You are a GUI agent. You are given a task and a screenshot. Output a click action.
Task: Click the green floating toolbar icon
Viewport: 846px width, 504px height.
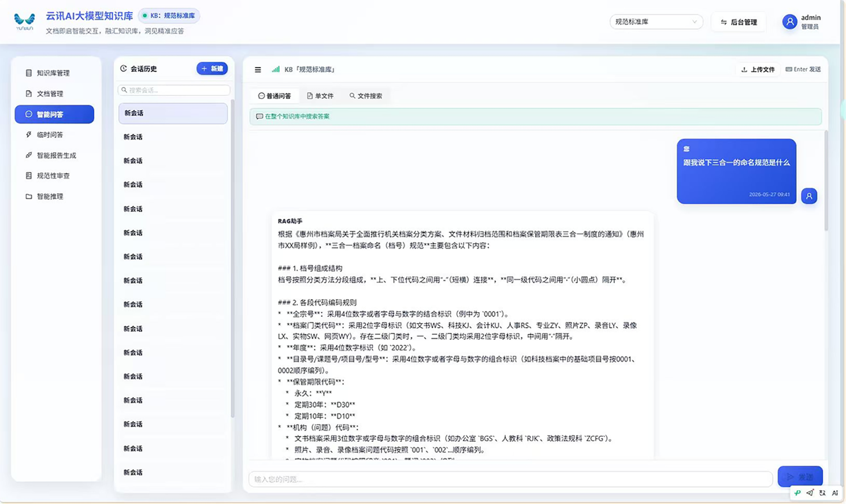pyautogui.click(x=797, y=493)
